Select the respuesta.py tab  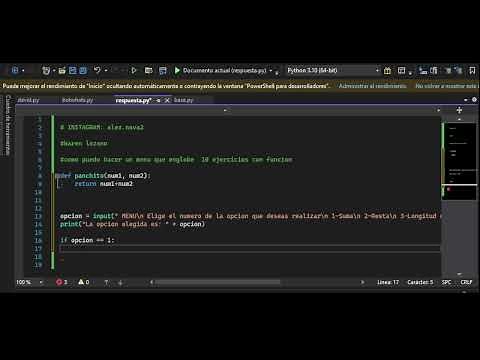(133, 100)
